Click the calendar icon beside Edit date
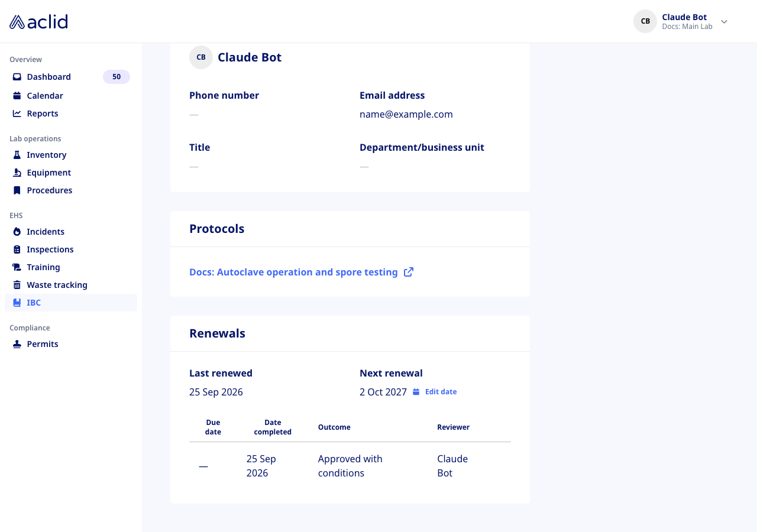 (416, 392)
